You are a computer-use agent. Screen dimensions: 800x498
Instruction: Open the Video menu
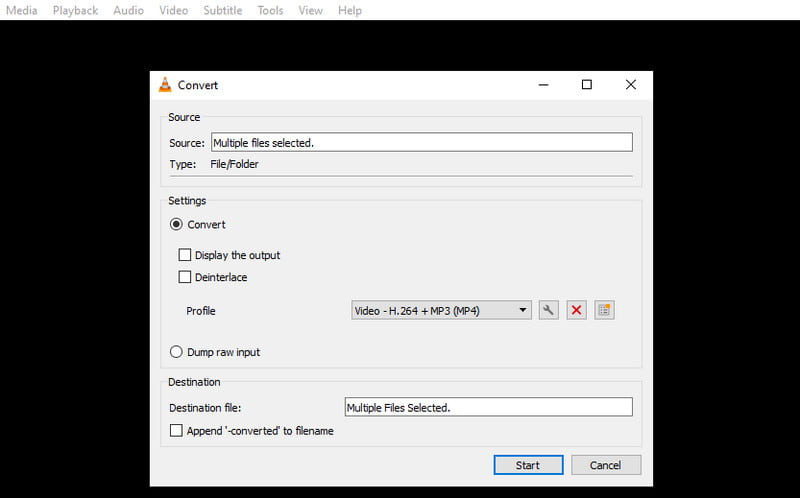tap(173, 10)
